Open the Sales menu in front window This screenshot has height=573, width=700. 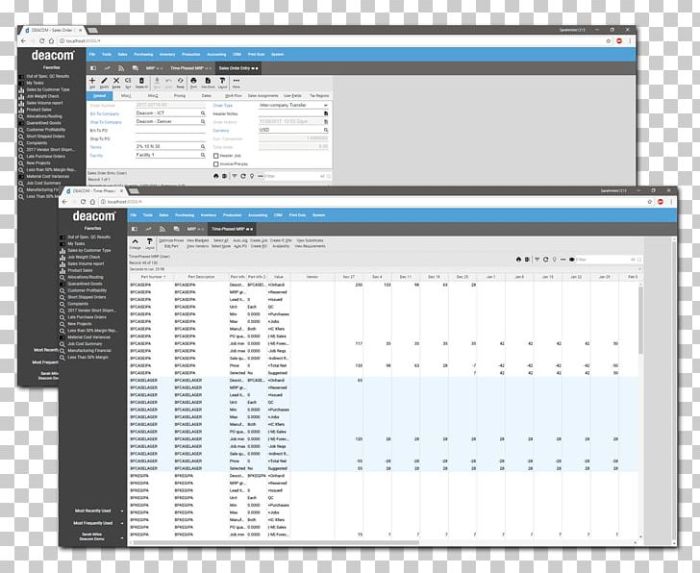point(164,215)
